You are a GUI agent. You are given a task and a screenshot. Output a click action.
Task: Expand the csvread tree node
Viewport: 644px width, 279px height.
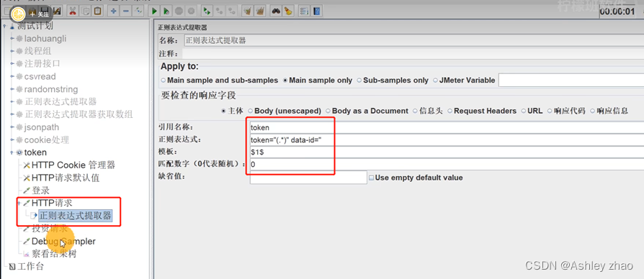click(12, 77)
